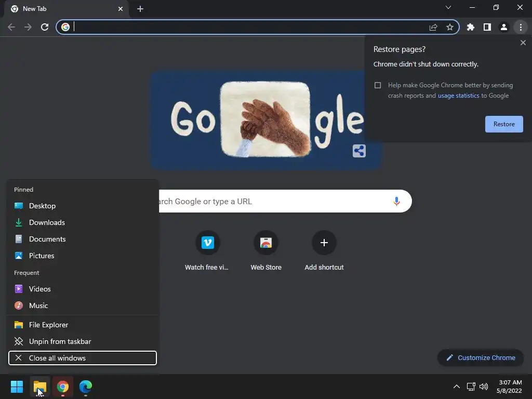532x399 pixels.
Task: Click the Chrome taskbar icon
Action: [x=63, y=387]
